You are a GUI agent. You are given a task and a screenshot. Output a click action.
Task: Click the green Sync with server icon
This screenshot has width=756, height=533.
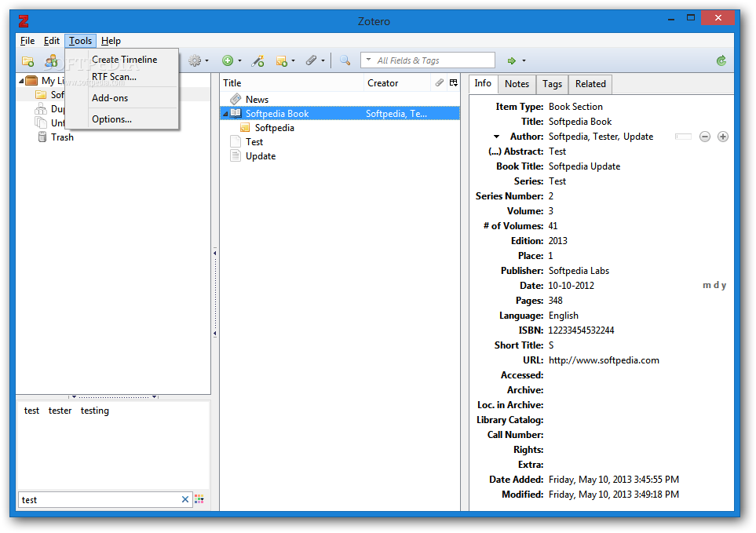(x=721, y=60)
